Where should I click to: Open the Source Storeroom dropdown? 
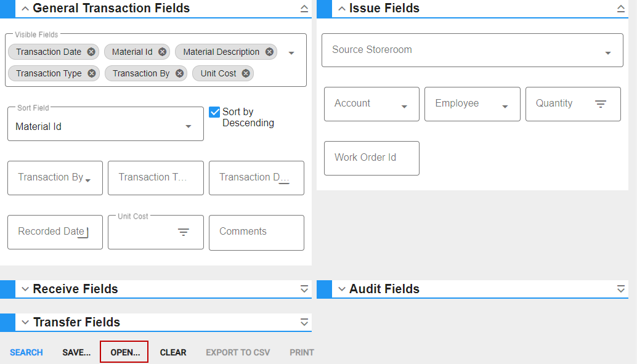[x=473, y=51]
